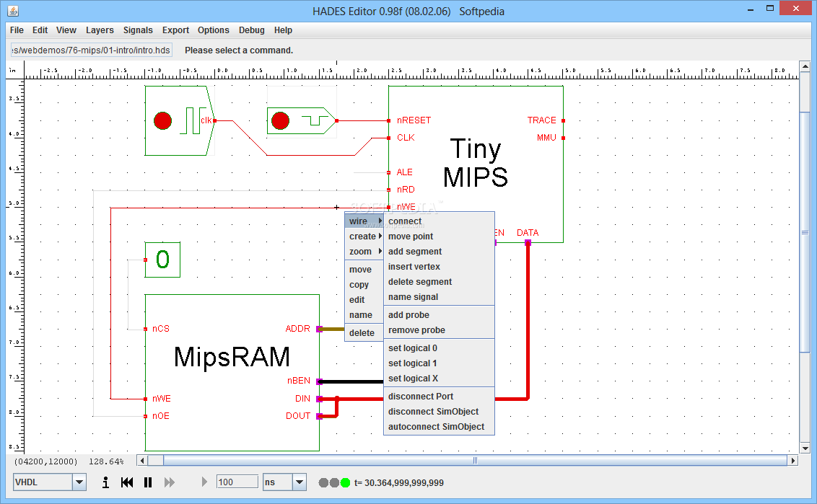This screenshot has height=504, width=817.
Task: Click the DATA port on Tiny MIPS
Action: pyautogui.click(x=528, y=243)
